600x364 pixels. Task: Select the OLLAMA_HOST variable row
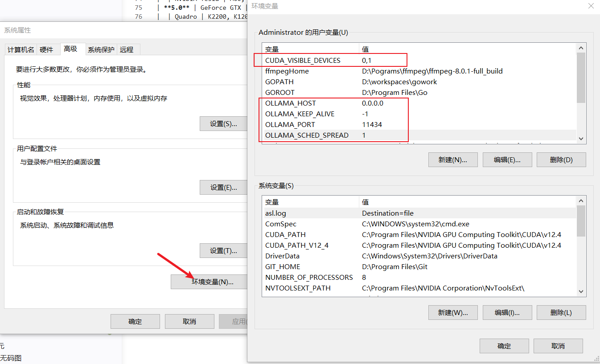[x=290, y=103]
